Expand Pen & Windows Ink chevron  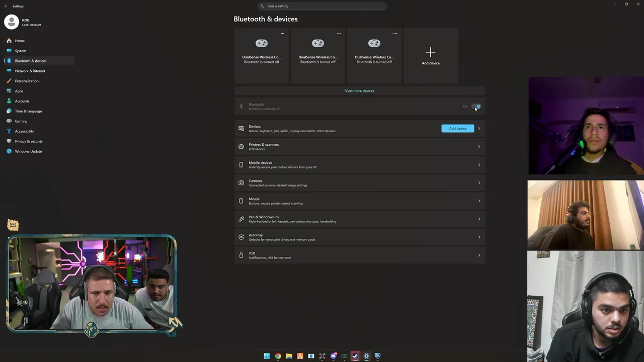click(479, 219)
